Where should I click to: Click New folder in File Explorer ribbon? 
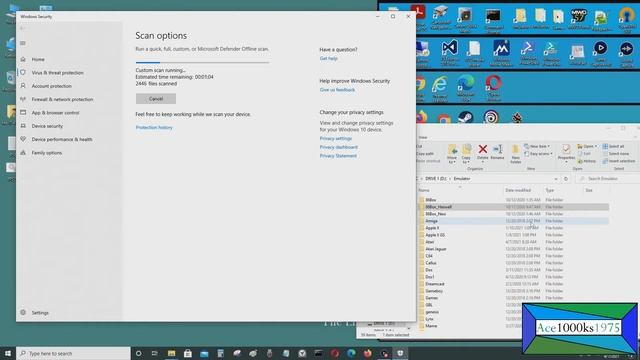(515, 153)
